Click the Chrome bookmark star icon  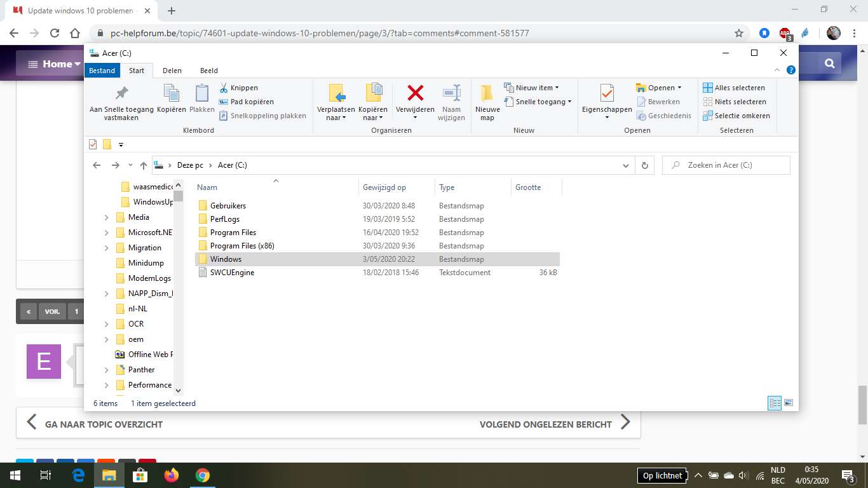[739, 33]
